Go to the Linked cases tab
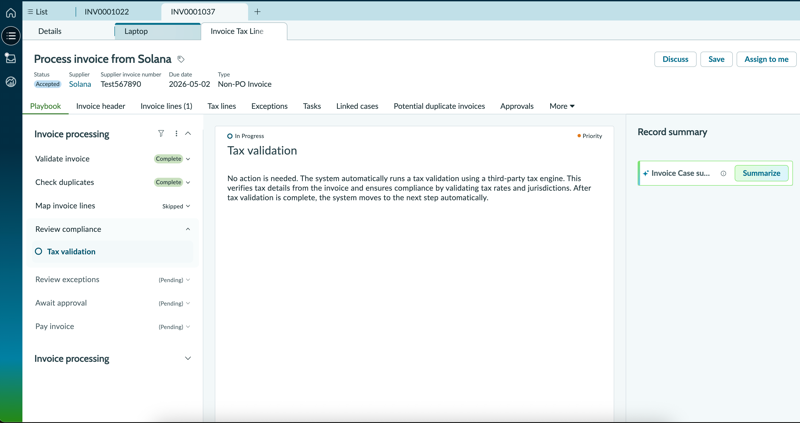Image resolution: width=800 pixels, height=423 pixels. [x=357, y=106]
